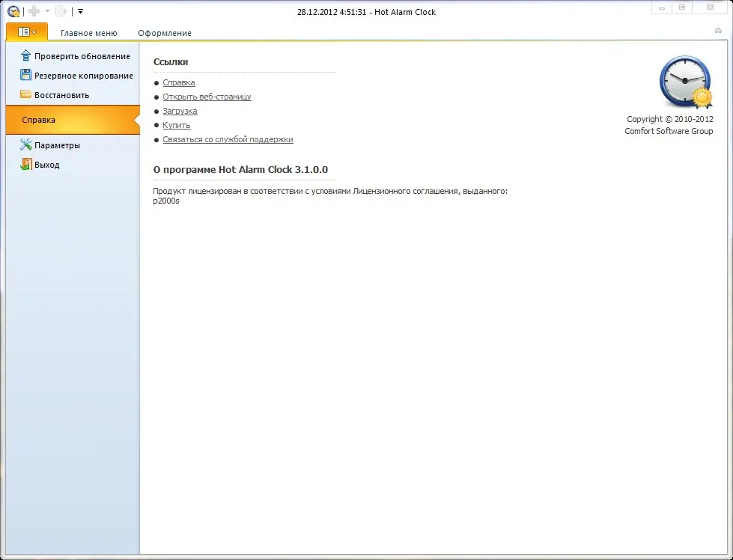
Task: Click the large clock logo image
Action: [x=685, y=82]
